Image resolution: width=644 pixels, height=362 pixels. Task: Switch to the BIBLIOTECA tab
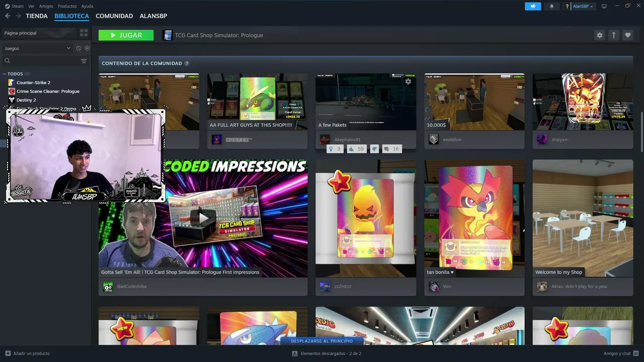tap(72, 16)
